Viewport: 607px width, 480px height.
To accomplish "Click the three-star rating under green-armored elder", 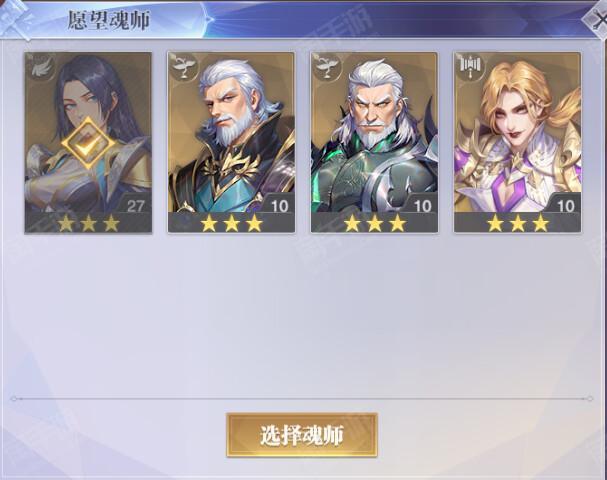I will click(x=375, y=223).
